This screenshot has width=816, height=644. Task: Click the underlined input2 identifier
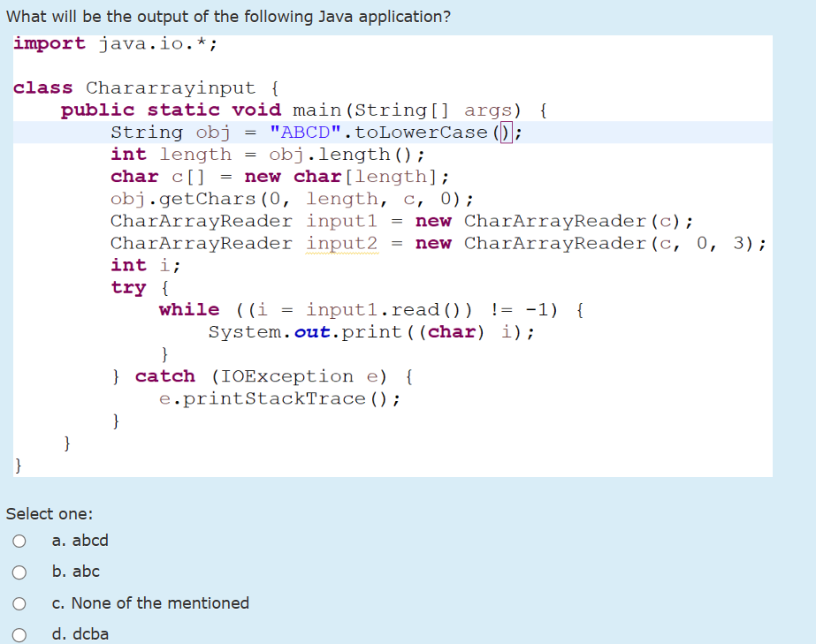click(341, 243)
